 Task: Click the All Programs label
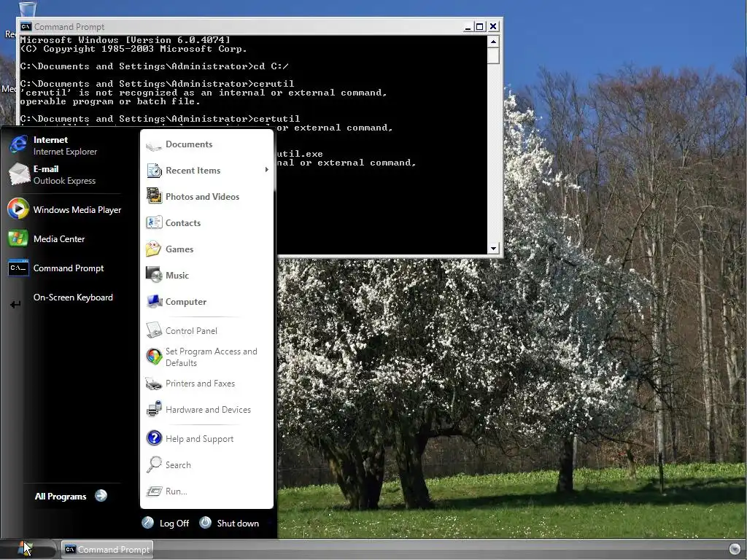pos(61,496)
